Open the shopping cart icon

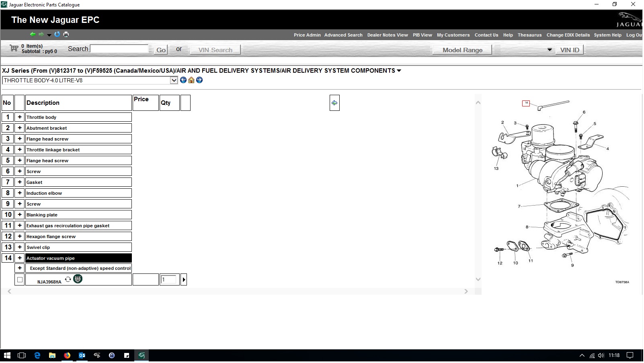[14, 48]
